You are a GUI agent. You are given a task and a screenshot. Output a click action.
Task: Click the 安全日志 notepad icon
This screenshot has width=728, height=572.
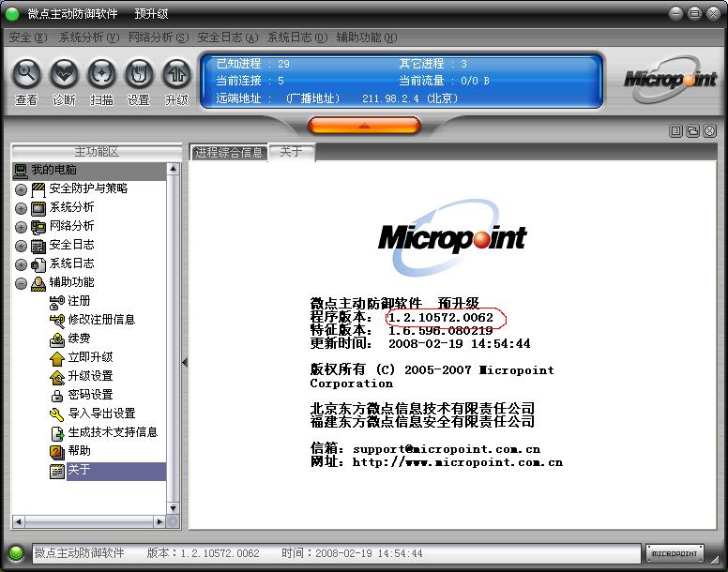pos(38,246)
